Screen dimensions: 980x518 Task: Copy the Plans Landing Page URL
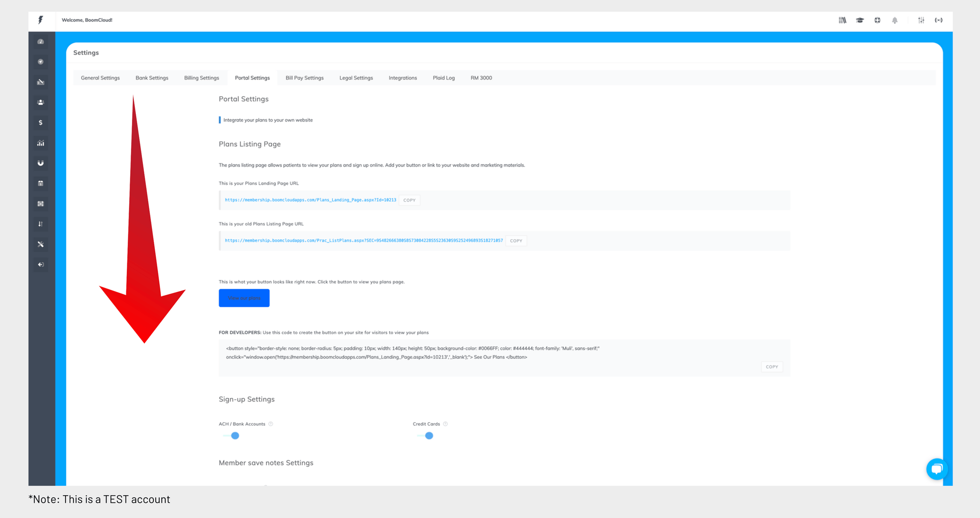(409, 200)
